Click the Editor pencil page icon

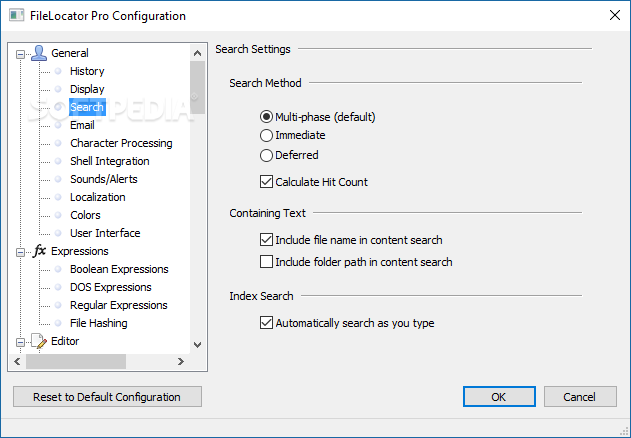pos(39,341)
